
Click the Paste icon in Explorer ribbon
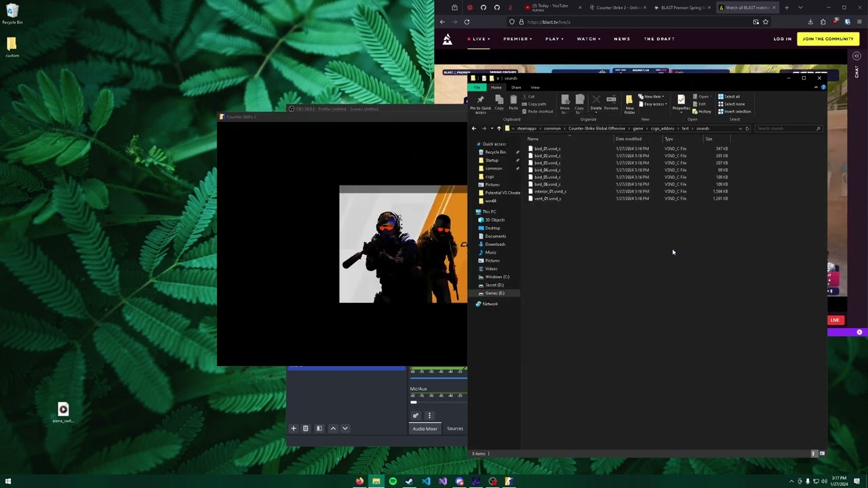coord(513,102)
